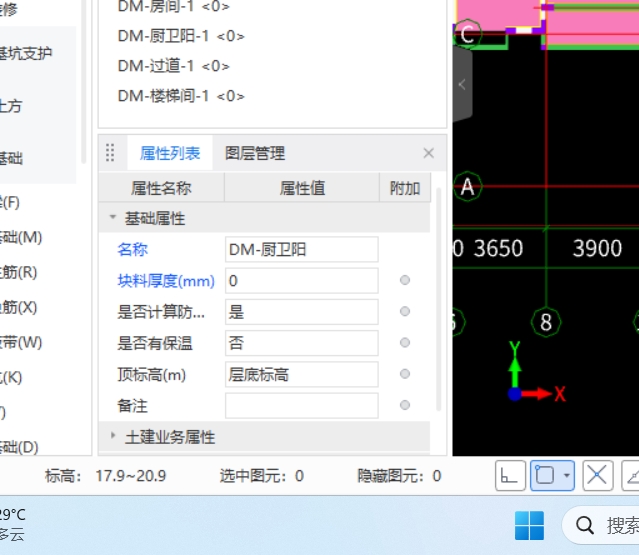Click the empty 备注 value field
The height and width of the screenshot is (555, 639).
[302, 406]
